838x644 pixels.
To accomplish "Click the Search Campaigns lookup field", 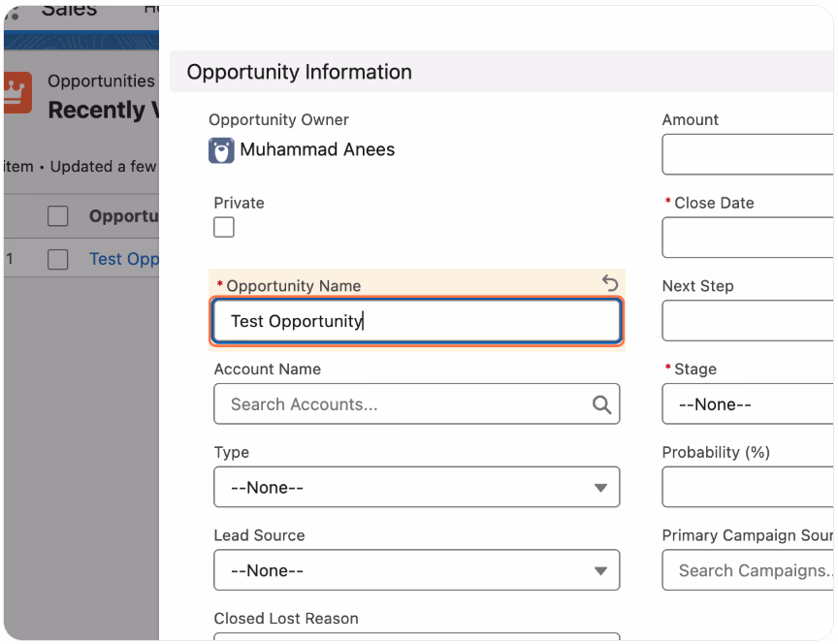I will 748,569.
